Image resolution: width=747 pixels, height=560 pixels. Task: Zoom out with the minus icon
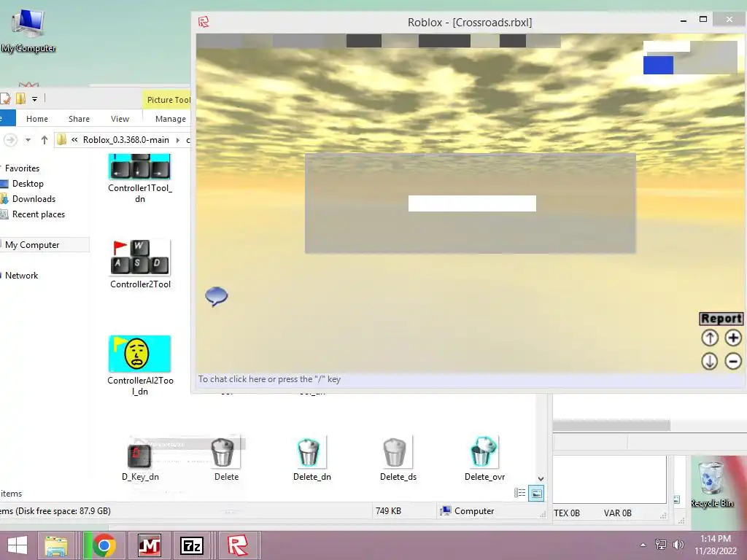pyautogui.click(x=733, y=361)
